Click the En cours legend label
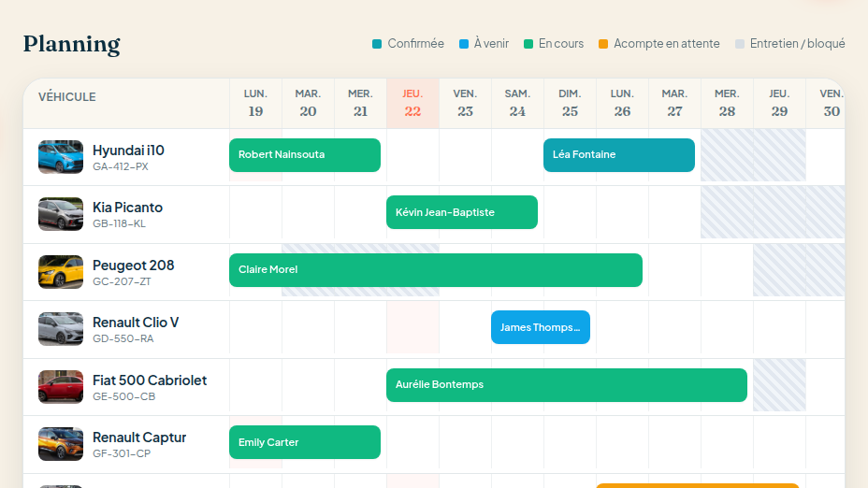This screenshot has height=488, width=868. click(561, 44)
